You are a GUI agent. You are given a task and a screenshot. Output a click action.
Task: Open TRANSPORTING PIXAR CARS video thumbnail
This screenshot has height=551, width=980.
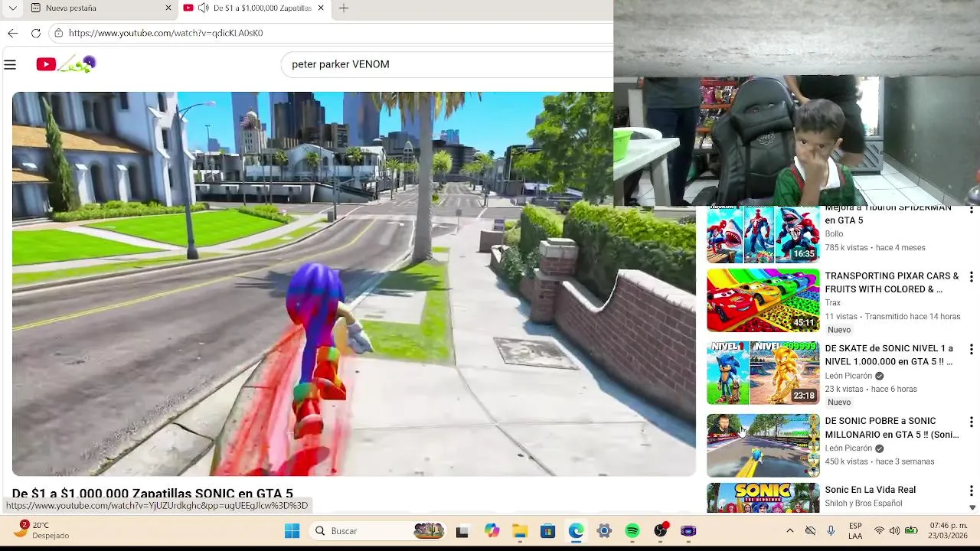(x=763, y=300)
